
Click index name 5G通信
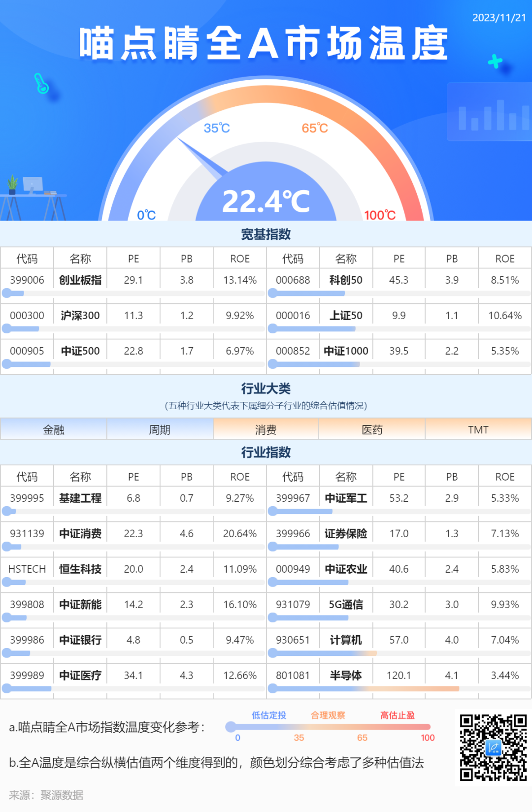pos(346,605)
